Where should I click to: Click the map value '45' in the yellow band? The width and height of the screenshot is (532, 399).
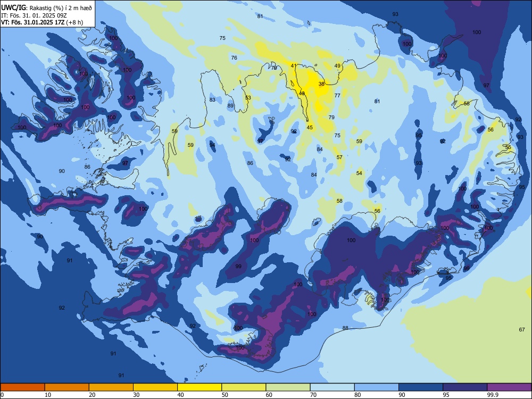tap(310, 128)
